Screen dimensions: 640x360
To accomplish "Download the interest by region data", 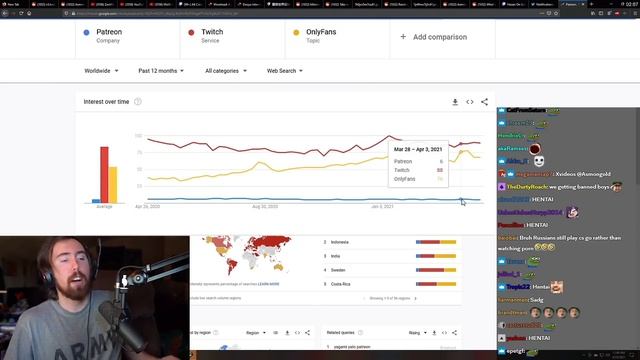I will (287, 333).
